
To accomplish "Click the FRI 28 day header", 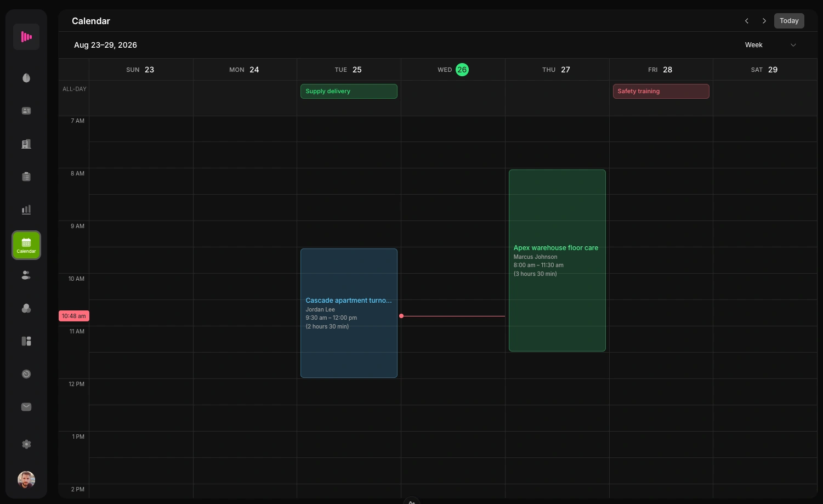I will click(x=661, y=70).
